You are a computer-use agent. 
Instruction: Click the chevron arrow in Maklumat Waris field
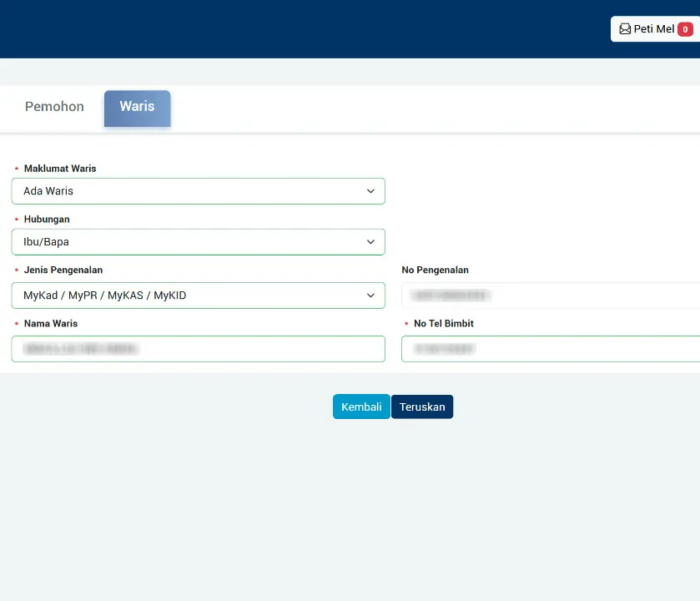pos(371,191)
